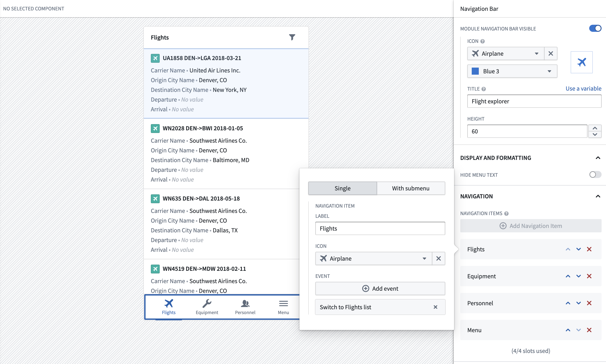The image size is (606, 364).
Task: Open the Blue 3 color dropdown
Action: 512,71
